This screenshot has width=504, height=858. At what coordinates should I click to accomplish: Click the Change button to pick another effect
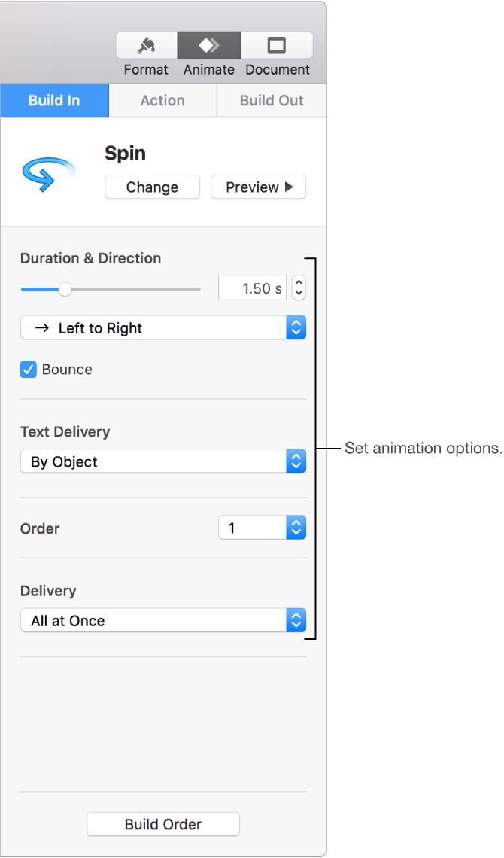tap(152, 187)
